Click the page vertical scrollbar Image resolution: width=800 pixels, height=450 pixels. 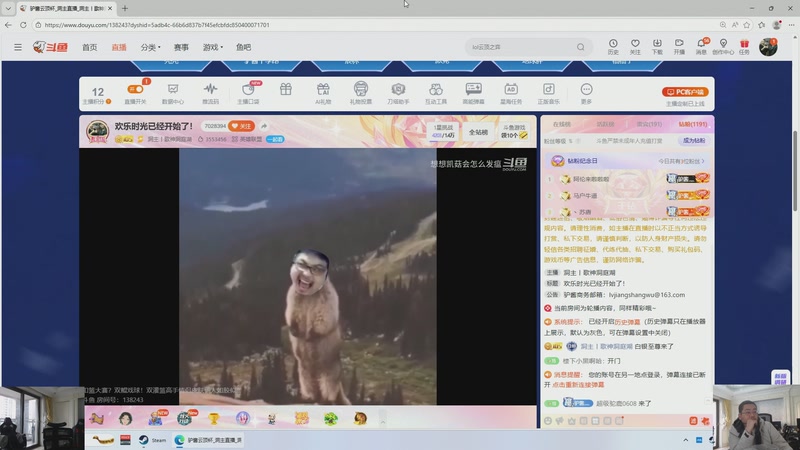tap(795, 171)
